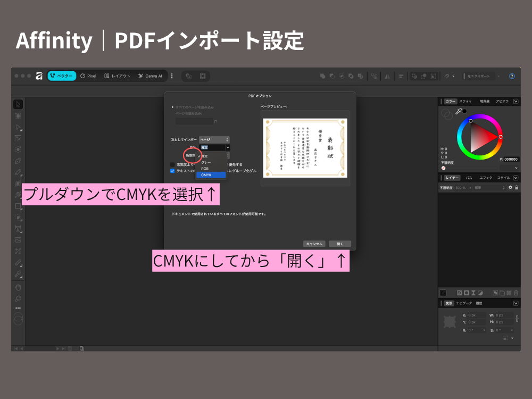Click the alignment toolbar icon
532x399 pixels.
(401, 76)
